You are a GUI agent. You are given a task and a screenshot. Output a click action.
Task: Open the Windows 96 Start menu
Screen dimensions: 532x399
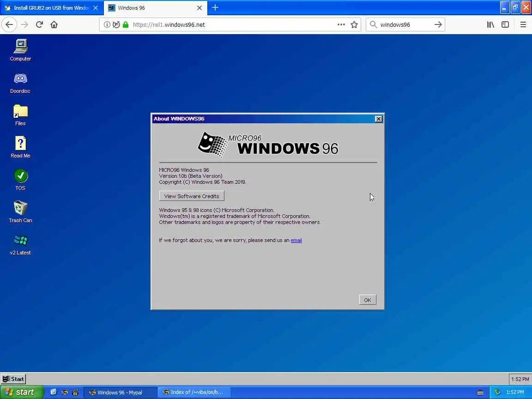[x=13, y=379]
